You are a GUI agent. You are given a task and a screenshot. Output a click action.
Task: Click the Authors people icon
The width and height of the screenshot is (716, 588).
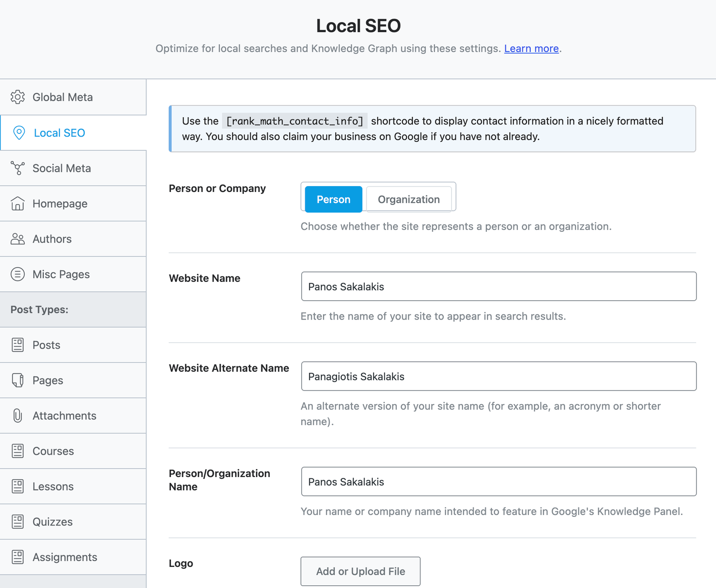click(18, 239)
